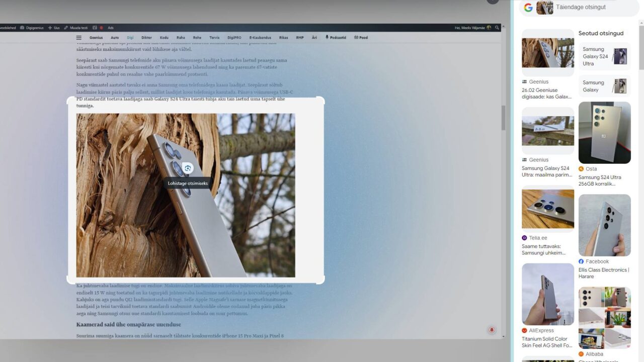Click the phone-on-wooden-fence result thumbnail
644x362 pixels.
coord(548,131)
